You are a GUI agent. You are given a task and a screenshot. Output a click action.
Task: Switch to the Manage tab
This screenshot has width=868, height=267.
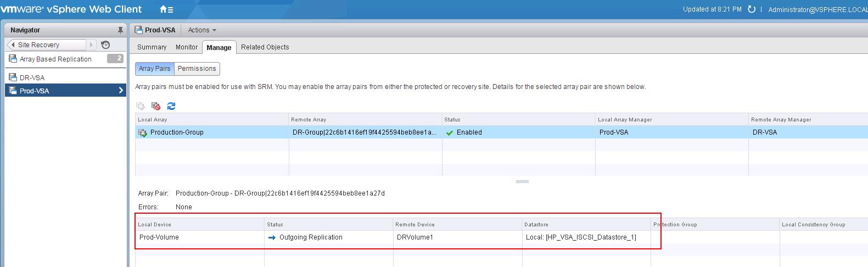219,48
